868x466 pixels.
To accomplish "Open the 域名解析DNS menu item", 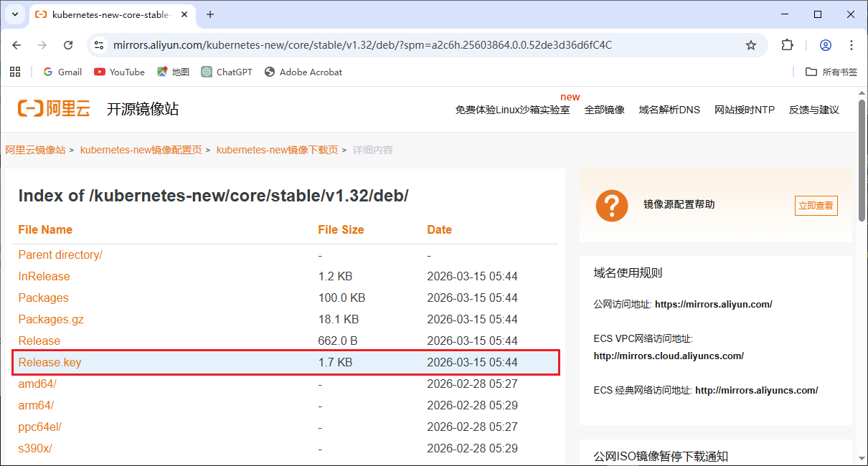I will (x=669, y=110).
